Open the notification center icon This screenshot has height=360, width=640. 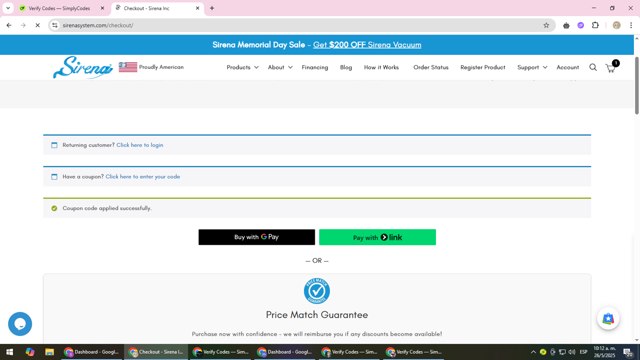(x=628, y=352)
